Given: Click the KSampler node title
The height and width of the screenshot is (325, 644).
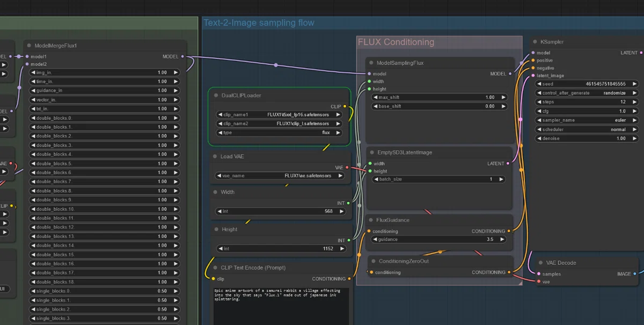Looking at the screenshot, I should 552,41.
